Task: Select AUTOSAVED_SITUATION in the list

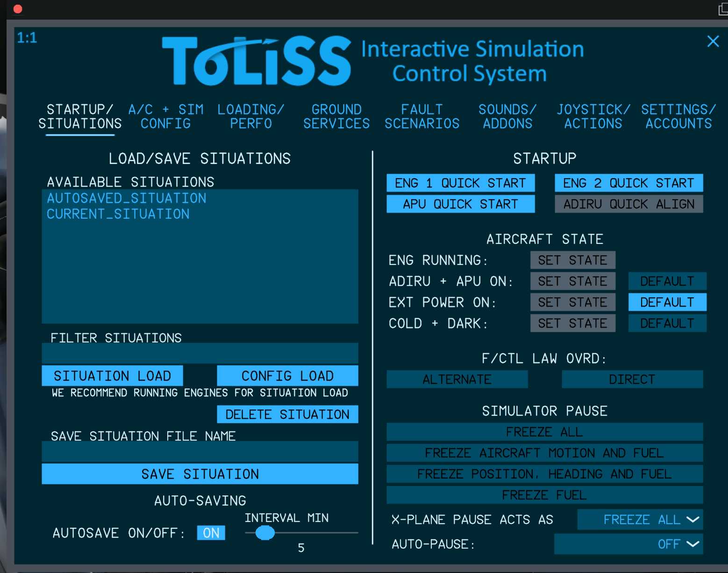Action: [127, 198]
